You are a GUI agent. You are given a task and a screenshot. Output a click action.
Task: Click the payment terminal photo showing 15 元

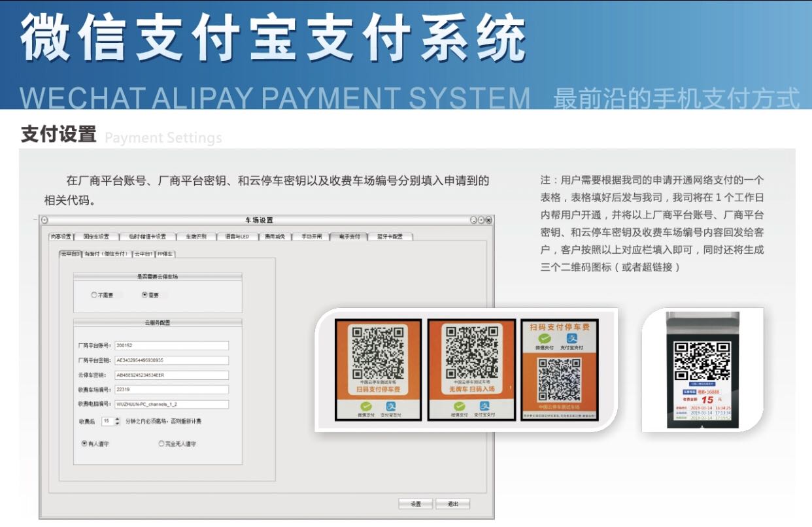point(703,370)
